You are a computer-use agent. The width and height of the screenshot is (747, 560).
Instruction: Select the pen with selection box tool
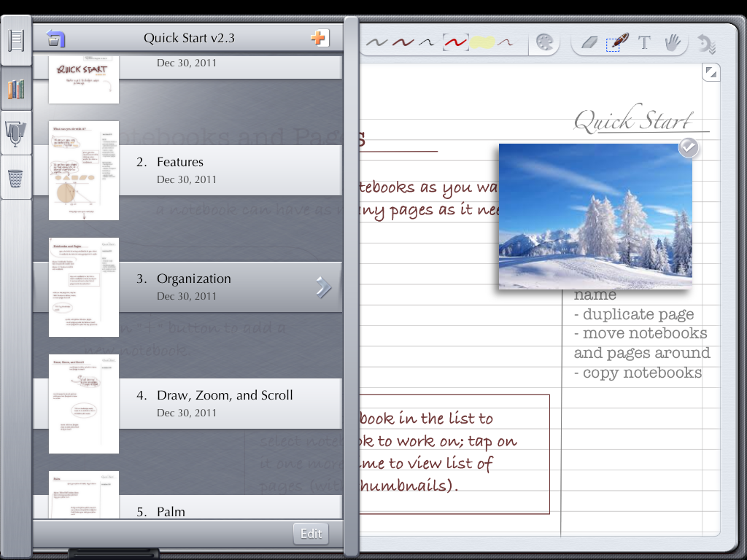pos(617,42)
